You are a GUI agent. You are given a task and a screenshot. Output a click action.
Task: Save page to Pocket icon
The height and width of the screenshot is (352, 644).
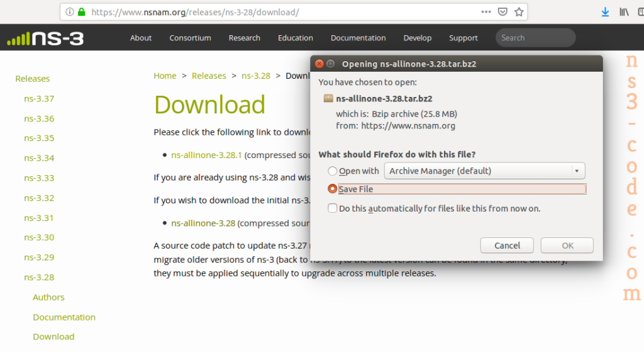[502, 12]
